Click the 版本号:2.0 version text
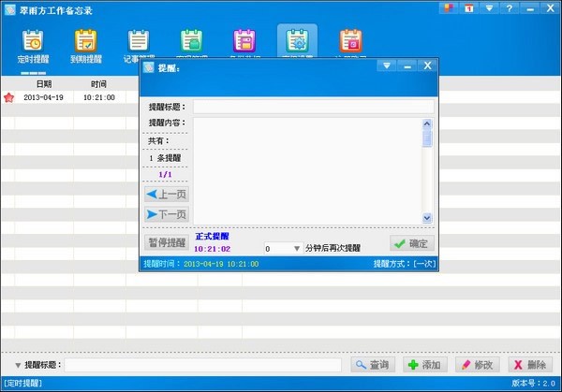 pos(533,384)
